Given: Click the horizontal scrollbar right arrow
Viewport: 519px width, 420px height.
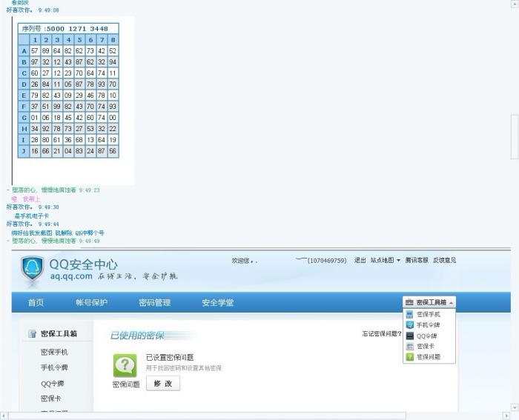Looking at the screenshot, I should [506, 416].
